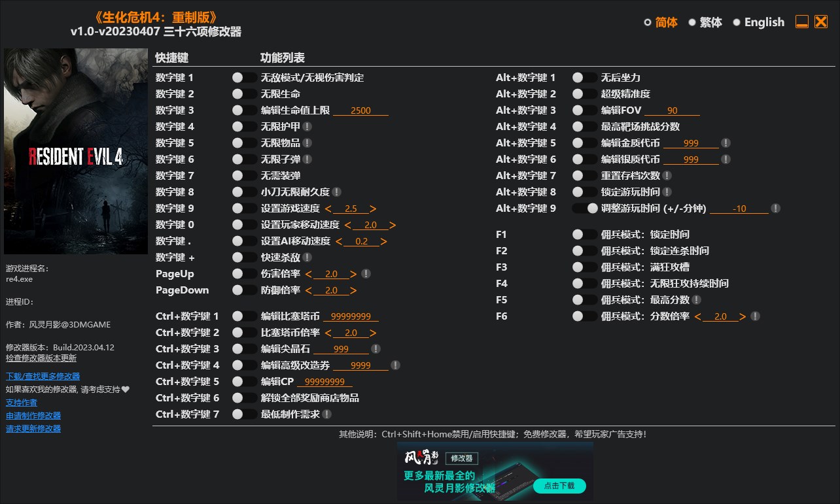Increase 设置游戏速度 value arrow
The height and width of the screenshot is (504, 840).
(x=373, y=209)
